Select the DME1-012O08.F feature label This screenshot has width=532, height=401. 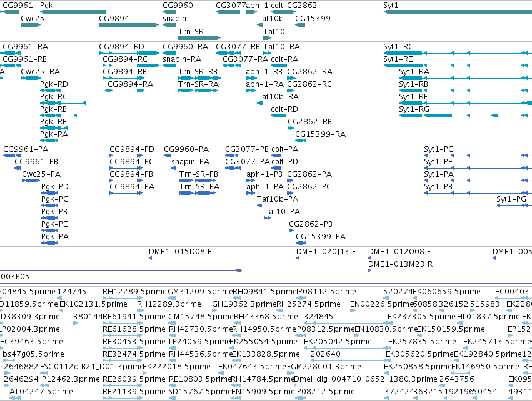click(399, 252)
